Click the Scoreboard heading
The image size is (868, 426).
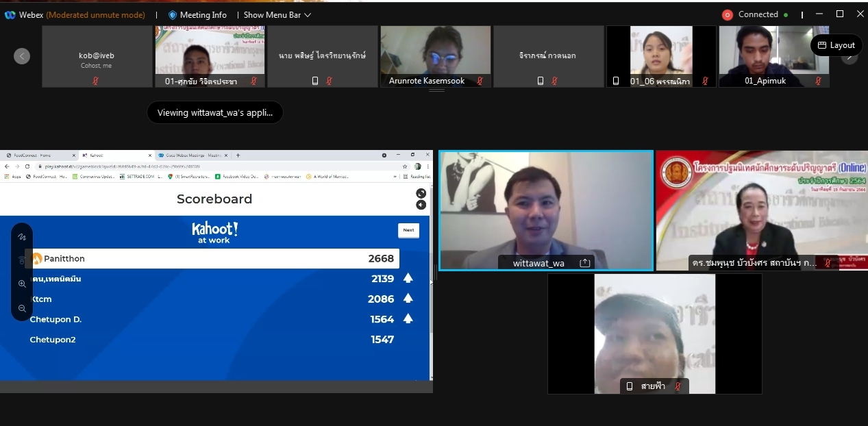(x=214, y=199)
